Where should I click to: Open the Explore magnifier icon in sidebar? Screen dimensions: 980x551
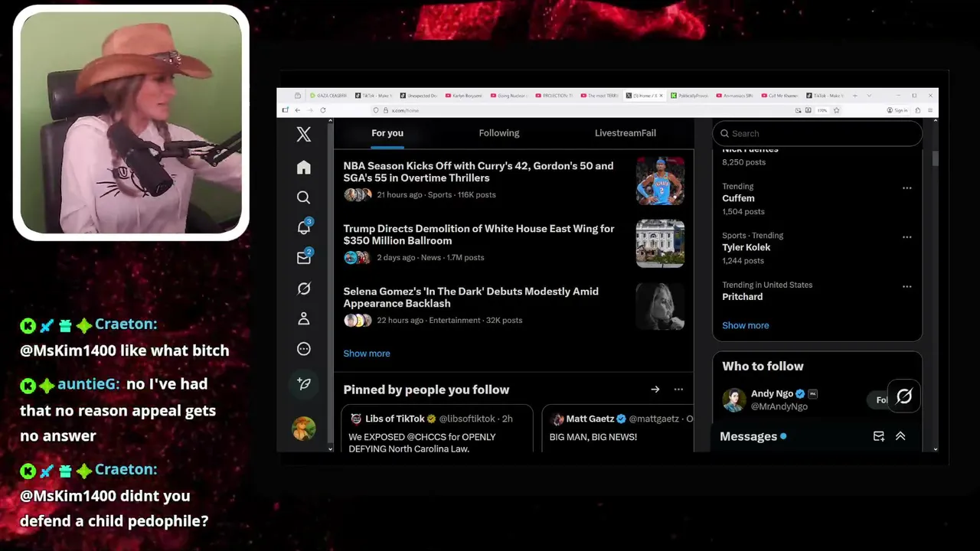coord(304,197)
